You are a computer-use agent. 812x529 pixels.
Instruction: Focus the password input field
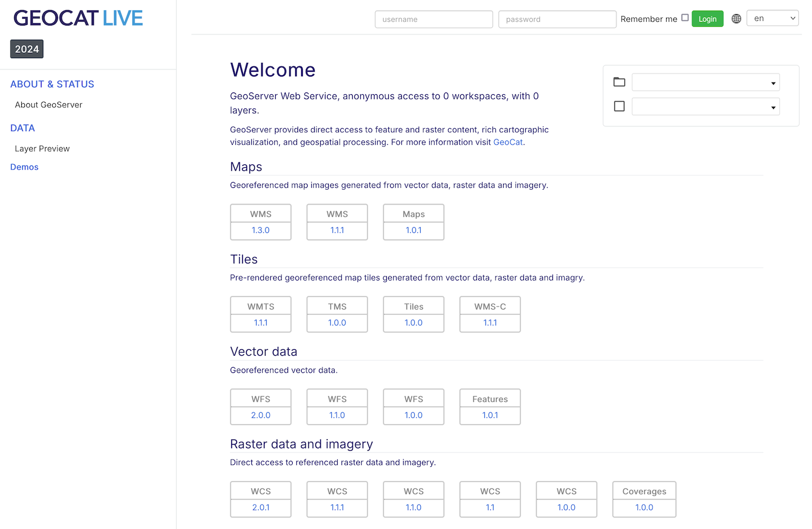pyautogui.click(x=557, y=19)
